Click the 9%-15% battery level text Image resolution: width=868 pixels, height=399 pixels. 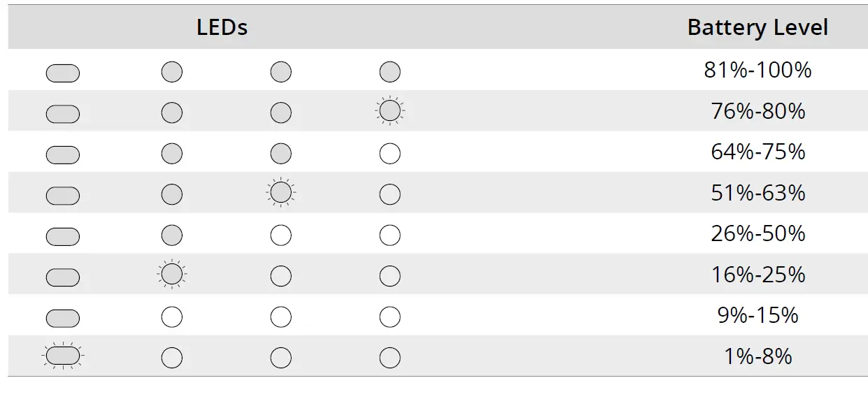coord(757,315)
